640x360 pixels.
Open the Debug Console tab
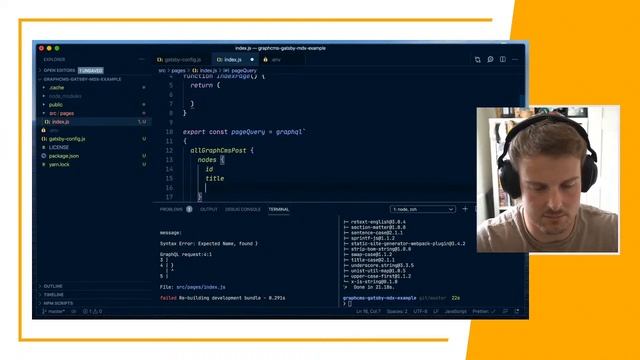point(242,209)
